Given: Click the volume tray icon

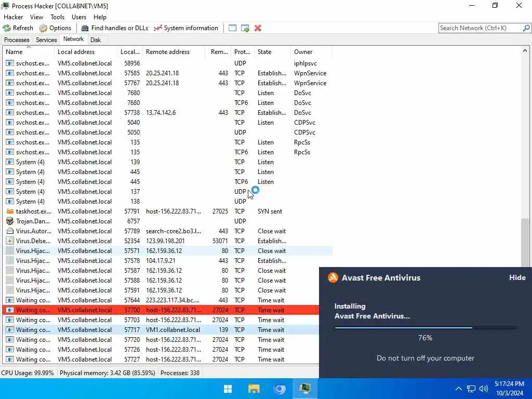Looking at the screenshot, I should tap(484, 389).
